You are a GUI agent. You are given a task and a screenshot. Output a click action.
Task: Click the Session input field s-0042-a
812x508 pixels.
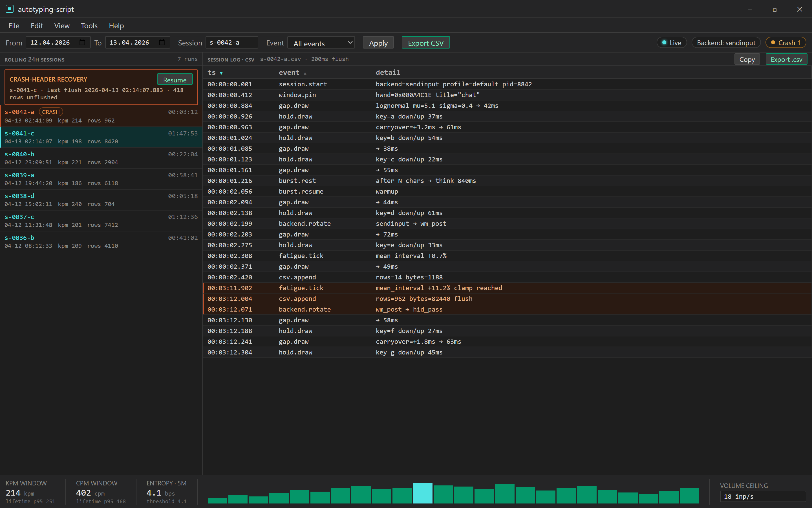(x=231, y=42)
